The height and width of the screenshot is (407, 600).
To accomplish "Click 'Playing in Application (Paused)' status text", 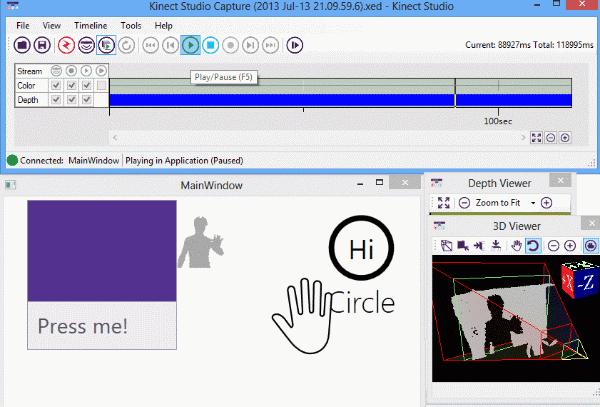I will point(184,161).
